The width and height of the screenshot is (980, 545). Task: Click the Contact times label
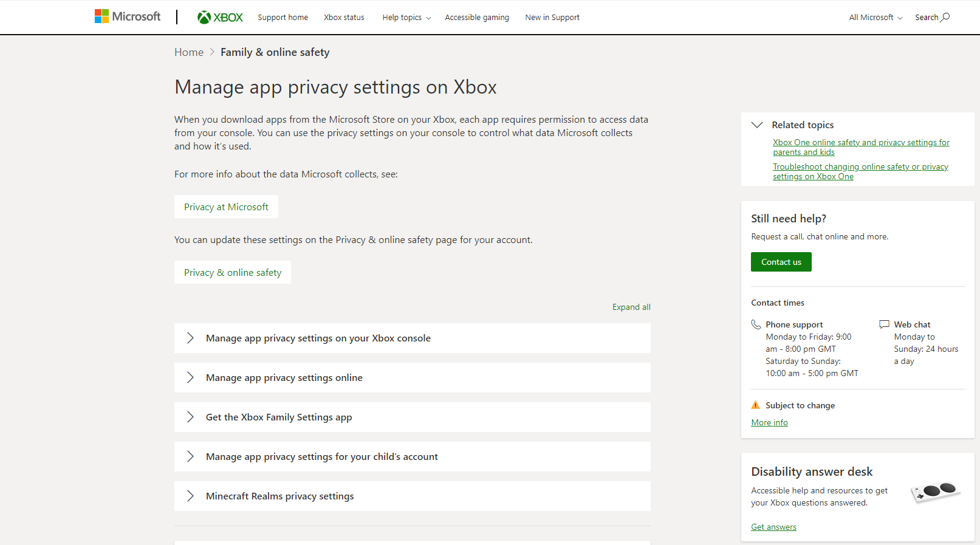(x=778, y=303)
